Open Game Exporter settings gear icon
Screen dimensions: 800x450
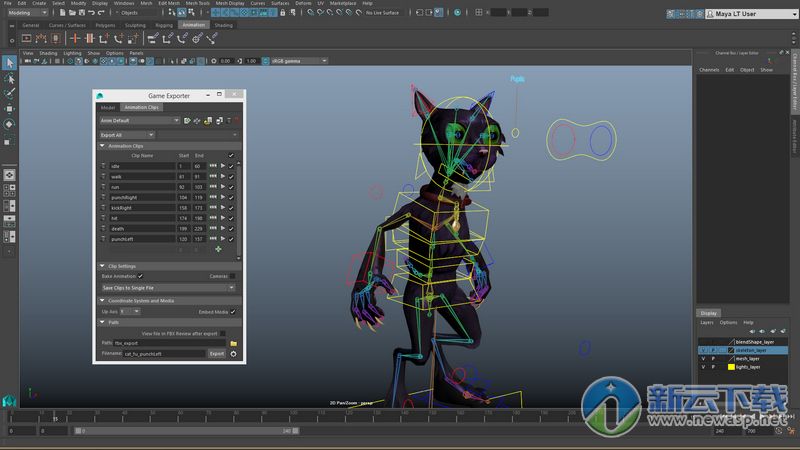point(234,354)
